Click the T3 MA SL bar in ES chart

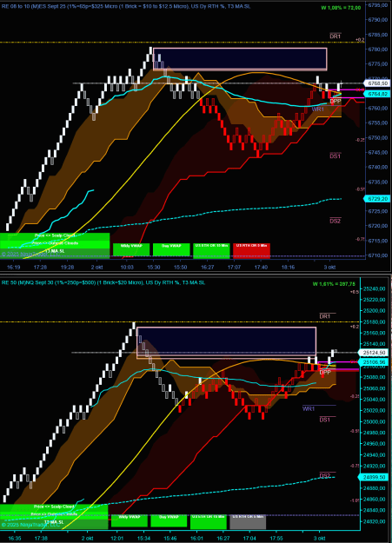pos(55,251)
